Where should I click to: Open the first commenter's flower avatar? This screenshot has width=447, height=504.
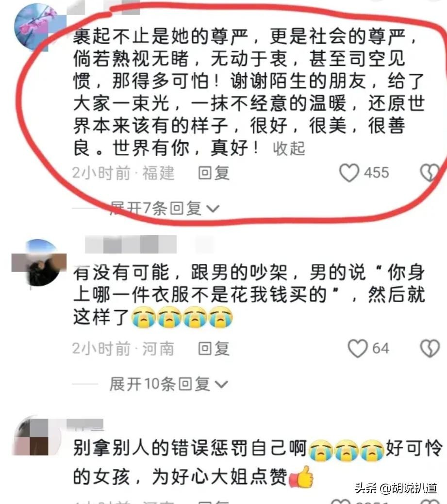tap(38, 27)
